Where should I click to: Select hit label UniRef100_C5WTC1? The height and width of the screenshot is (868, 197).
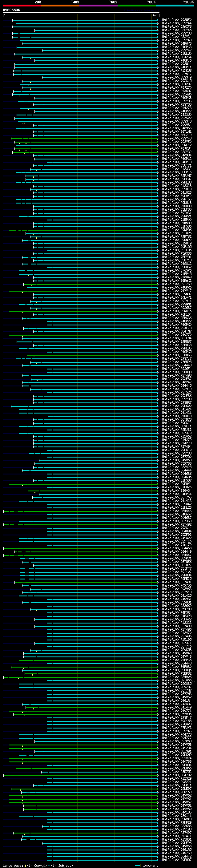(177, 165)
